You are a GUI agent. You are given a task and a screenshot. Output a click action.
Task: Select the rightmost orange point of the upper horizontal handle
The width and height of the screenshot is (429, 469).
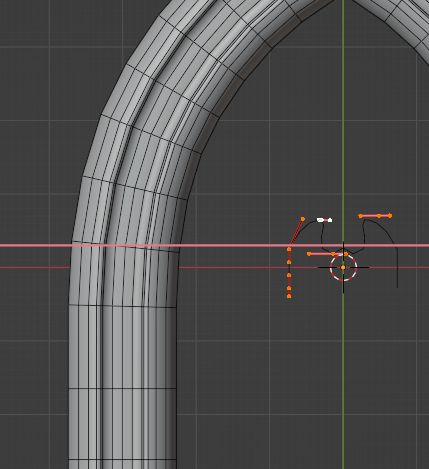pos(390,216)
